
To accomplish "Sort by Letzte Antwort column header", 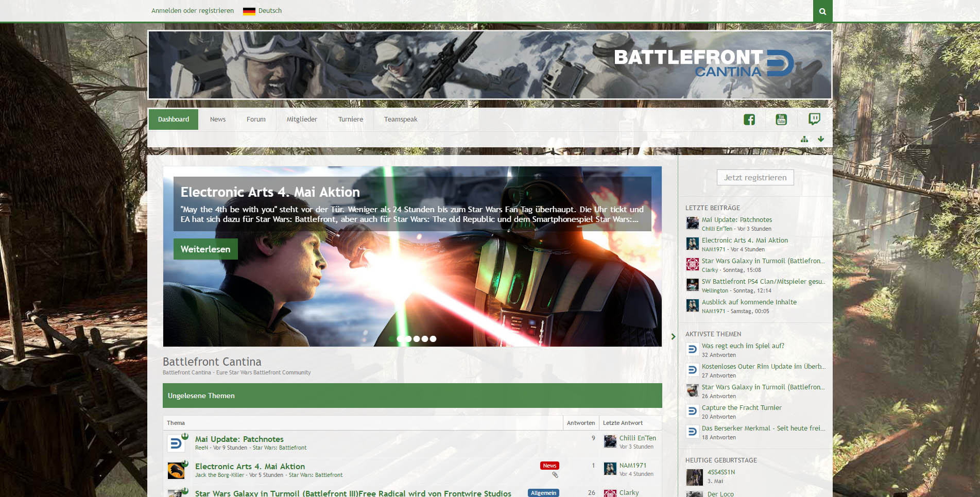I will click(623, 423).
